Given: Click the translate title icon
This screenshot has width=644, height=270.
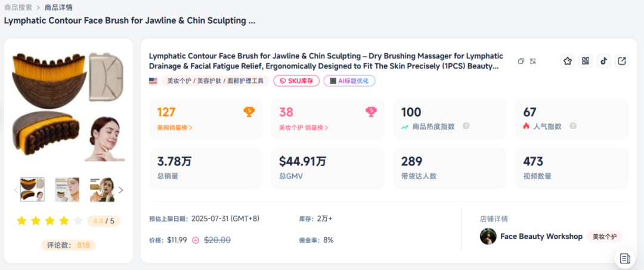Looking at the screenshot, I should tap(532, 61).
